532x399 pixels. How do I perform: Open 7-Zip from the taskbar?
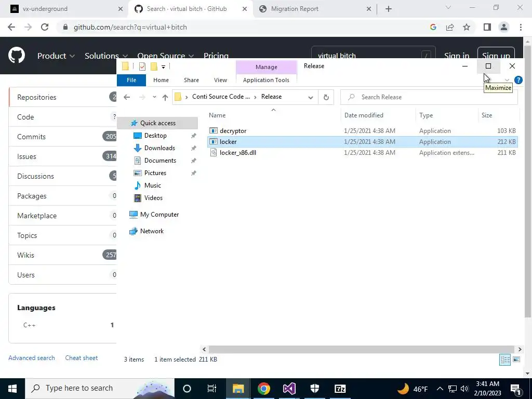[x=340, y=389]
